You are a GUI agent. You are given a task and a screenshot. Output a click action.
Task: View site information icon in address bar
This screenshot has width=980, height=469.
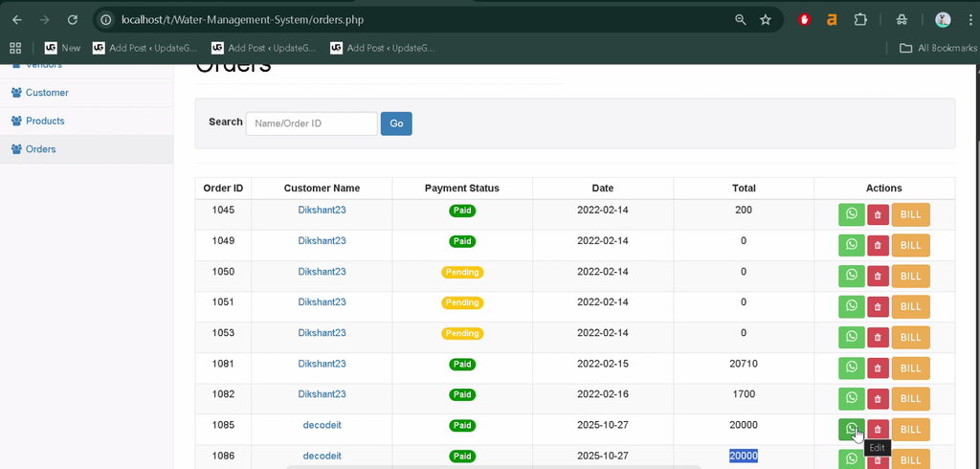click(106, 20)
